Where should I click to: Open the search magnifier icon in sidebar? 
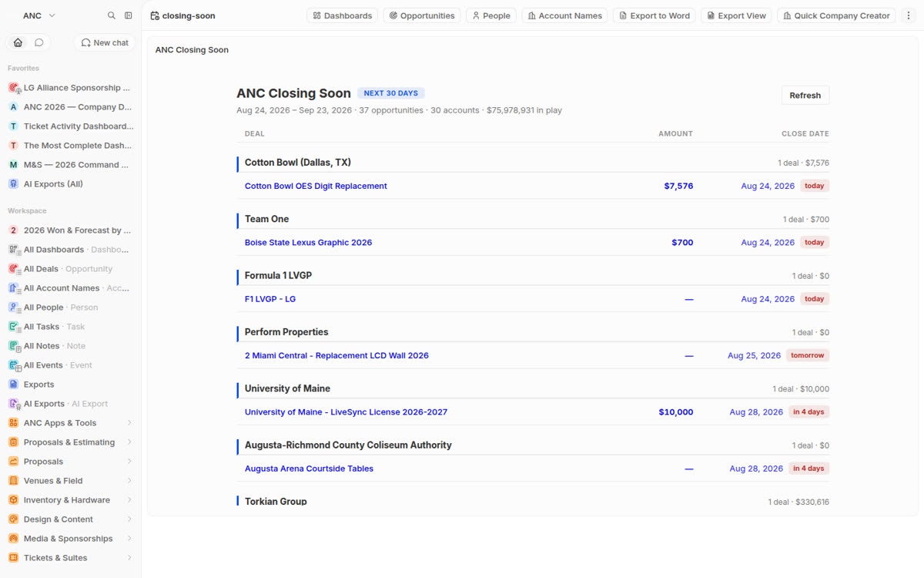[x=112, y=15]
